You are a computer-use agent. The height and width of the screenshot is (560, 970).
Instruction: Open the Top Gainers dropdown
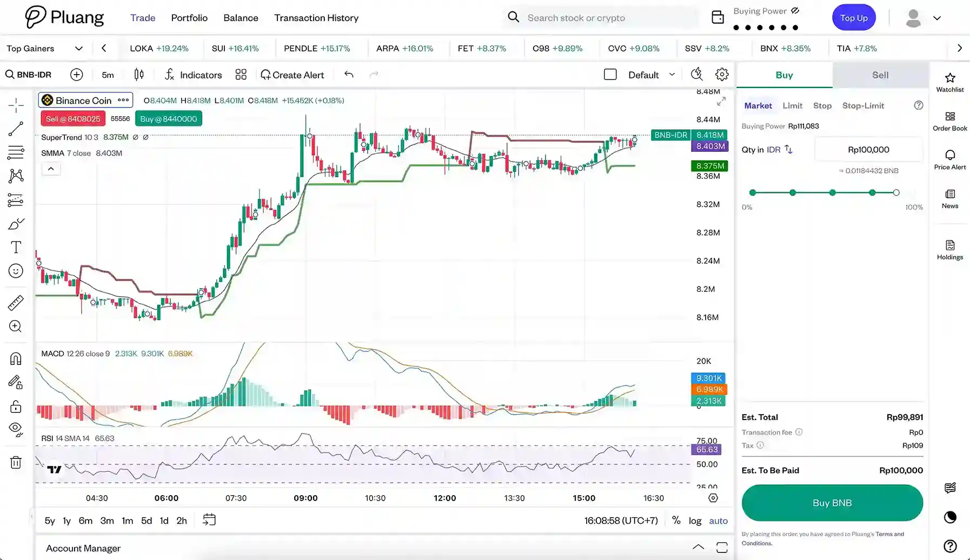click(45, 48)
